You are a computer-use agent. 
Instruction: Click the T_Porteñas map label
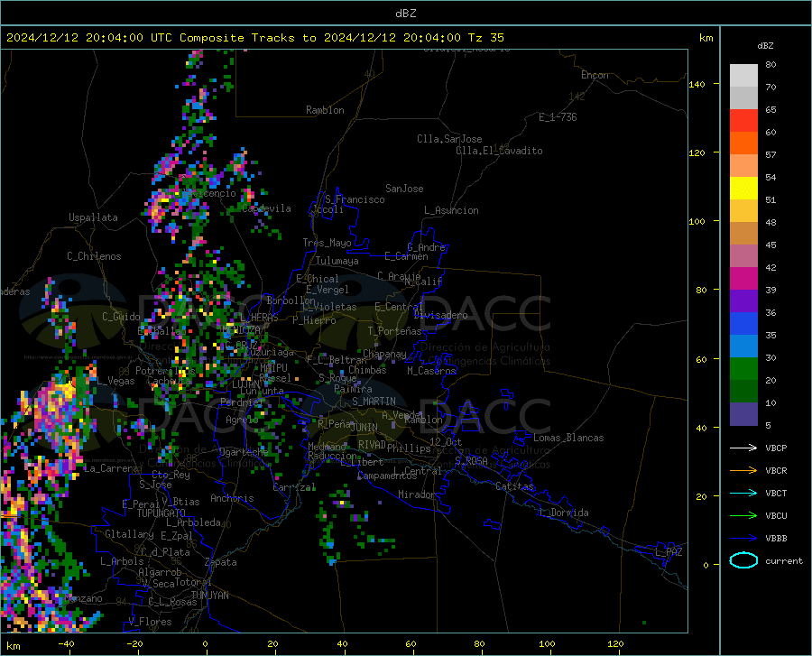coord(394,331)
